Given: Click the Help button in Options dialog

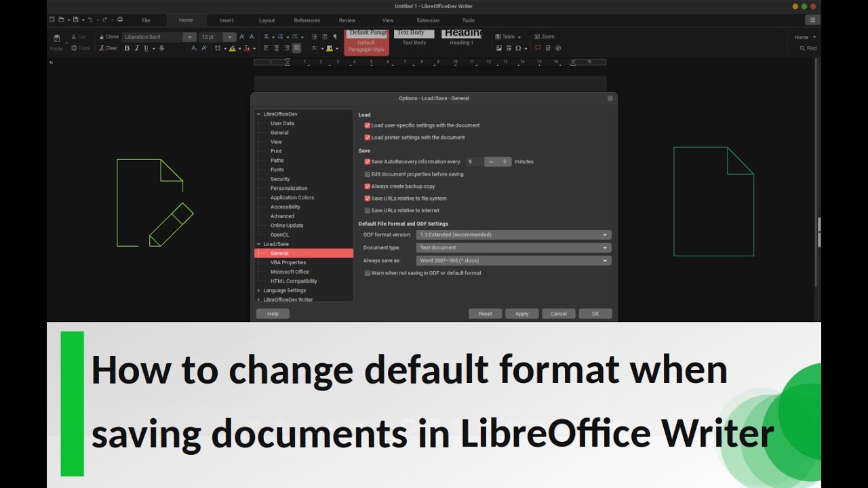Looking at the screenshot, I should 273,314.
